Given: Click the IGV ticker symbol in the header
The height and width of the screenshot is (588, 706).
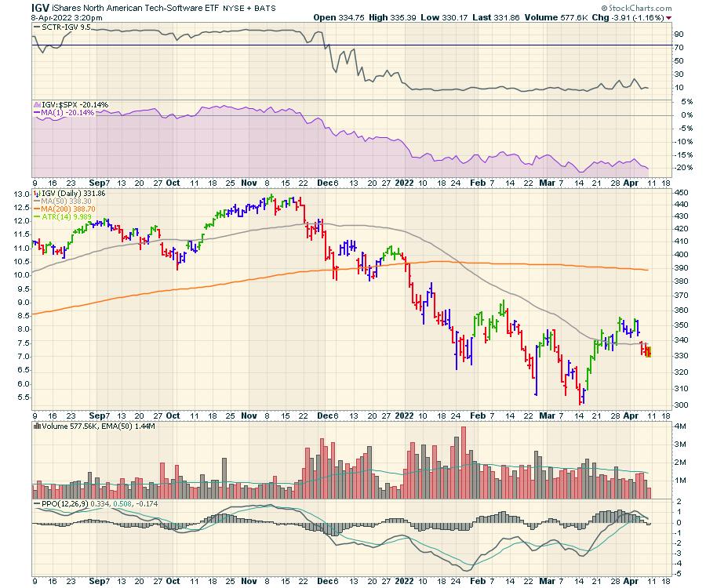Looking at the screenshot, I should (x=41, y=8).
